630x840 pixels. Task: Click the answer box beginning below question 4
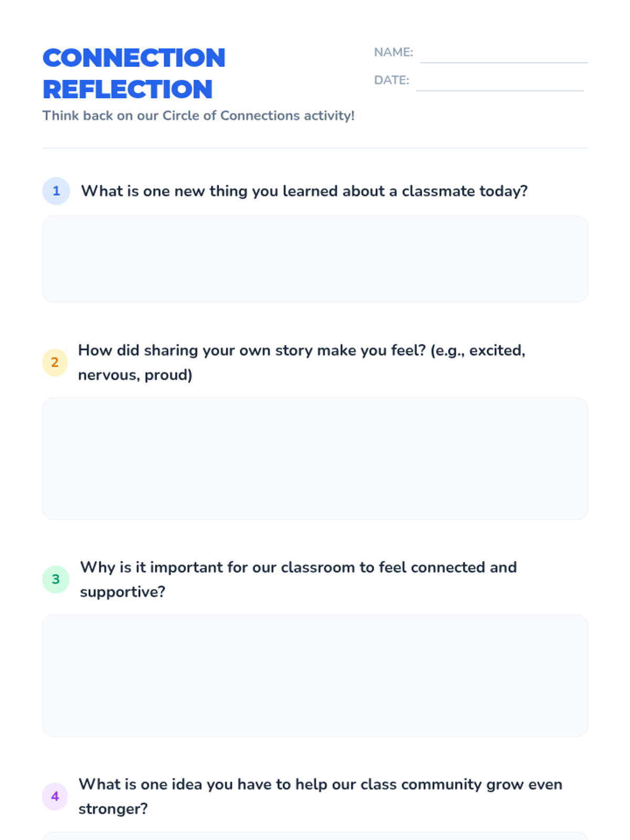(315, 836)
